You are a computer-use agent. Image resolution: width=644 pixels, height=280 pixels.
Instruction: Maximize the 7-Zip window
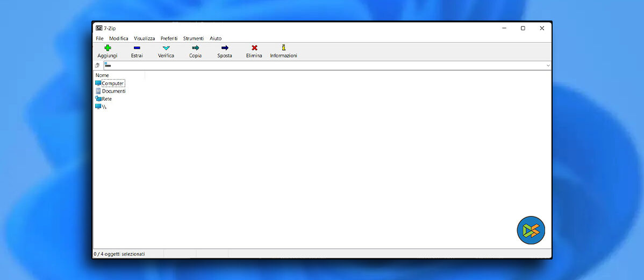pos(523,29)
